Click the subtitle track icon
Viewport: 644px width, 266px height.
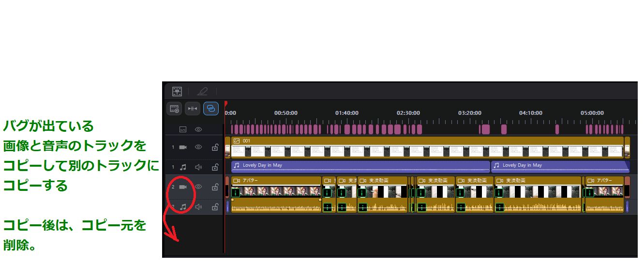(183, 130)
